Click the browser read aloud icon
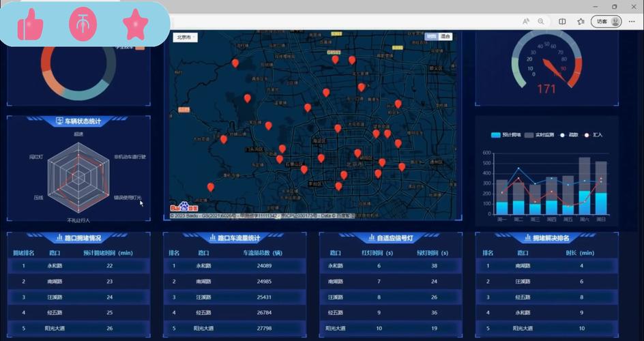This screenshot has width=644, height=341. tap(526, 21)
